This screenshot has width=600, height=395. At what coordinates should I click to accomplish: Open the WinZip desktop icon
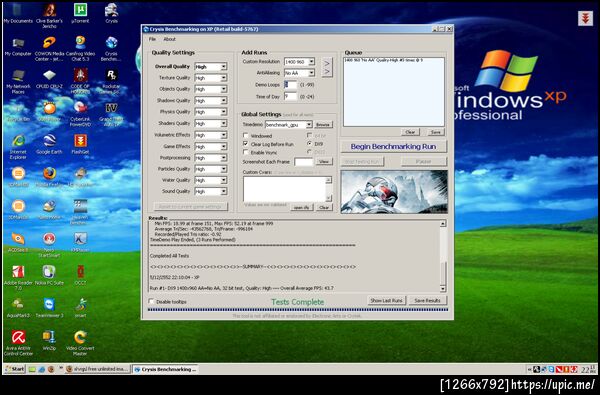coord(49,340)
